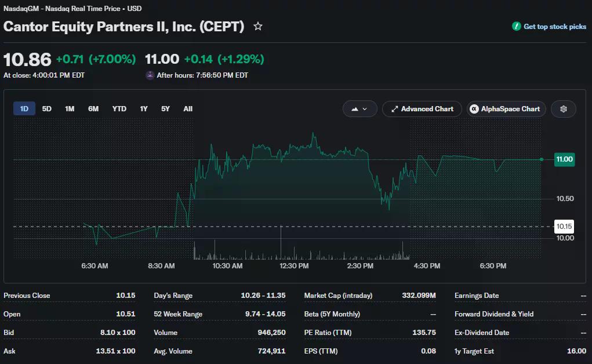Image resolution: width=592 pixels, height=364 pixels.
Task: Click the after hours price 11.00 beside the close
Action: pos(162,59)
